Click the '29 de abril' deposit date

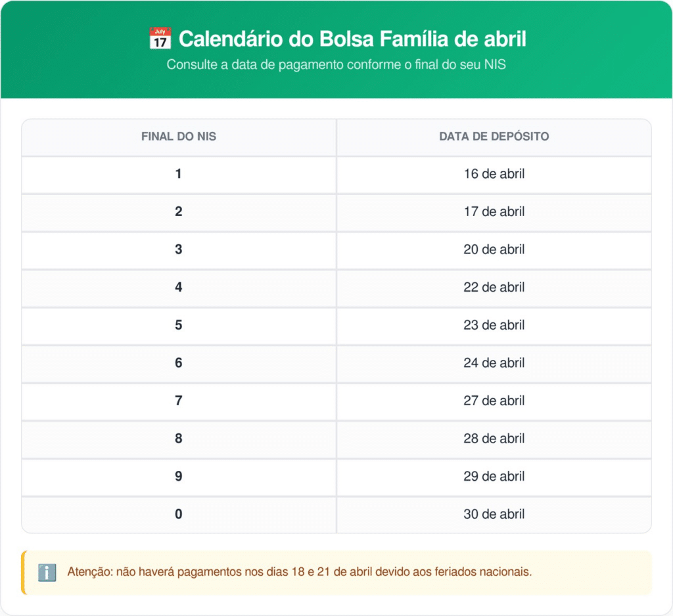click(494, 476)
